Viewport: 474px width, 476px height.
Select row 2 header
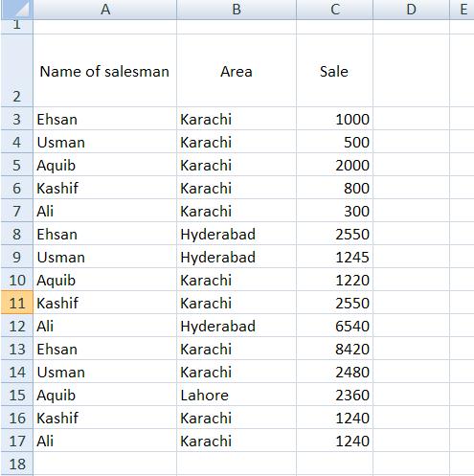coord(17,70)
